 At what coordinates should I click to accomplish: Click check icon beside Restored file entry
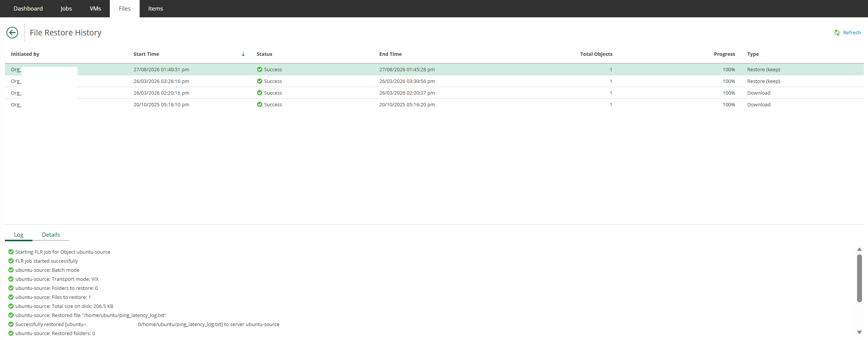click(11, 315)
